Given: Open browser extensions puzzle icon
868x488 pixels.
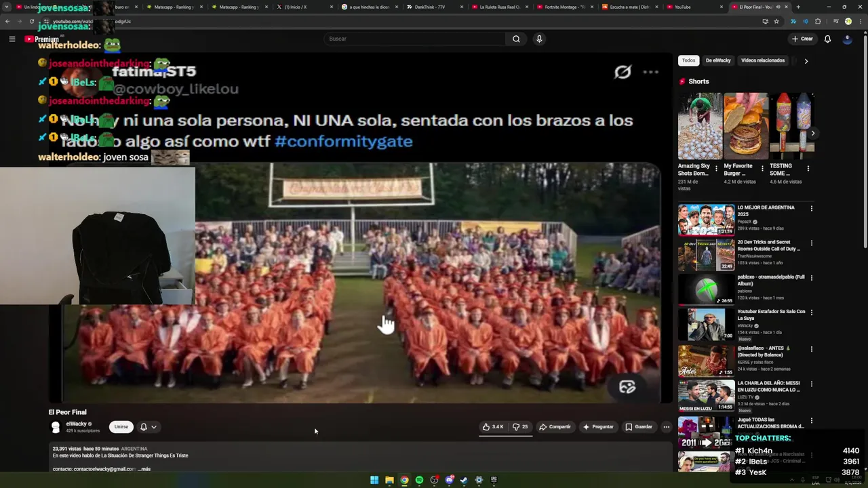Looking at the screenshot, I should (818, 21).
